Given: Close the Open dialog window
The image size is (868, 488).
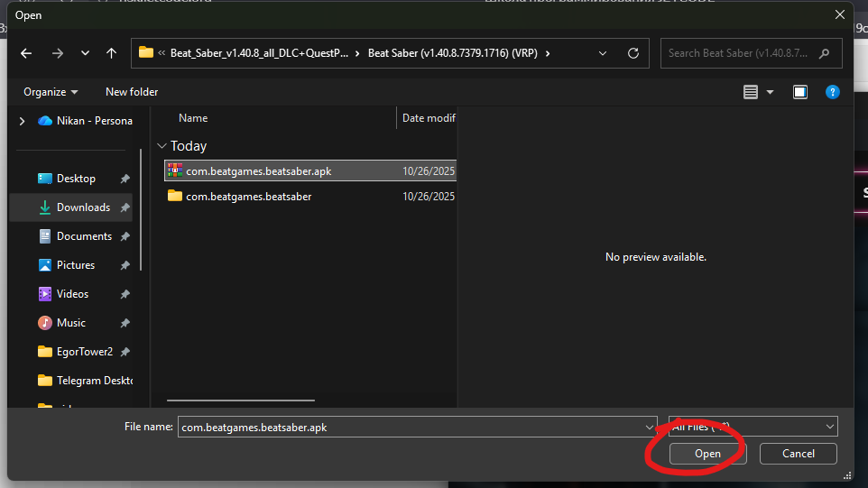Looking at the screenshot, I should 840,15.
